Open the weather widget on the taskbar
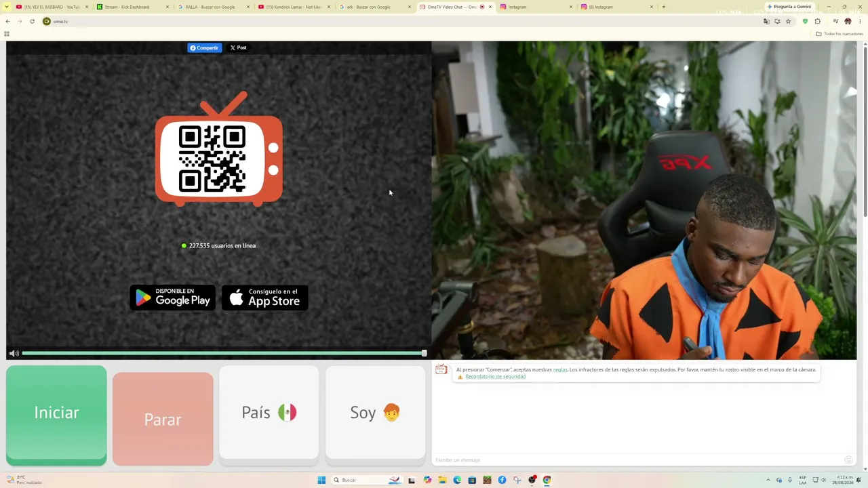Image resolution: width=868 pixels, height=488 pixels. pyautogui.click(x=24, y=480)
